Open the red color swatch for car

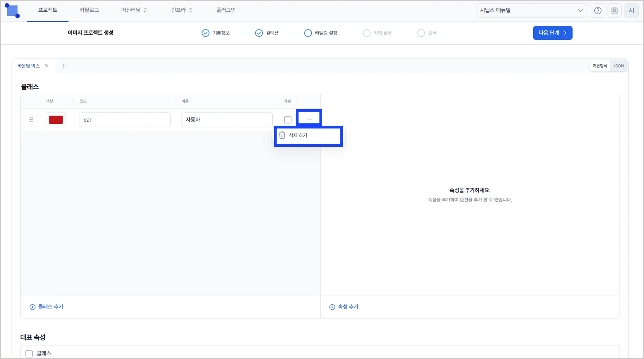pos(56,120)
